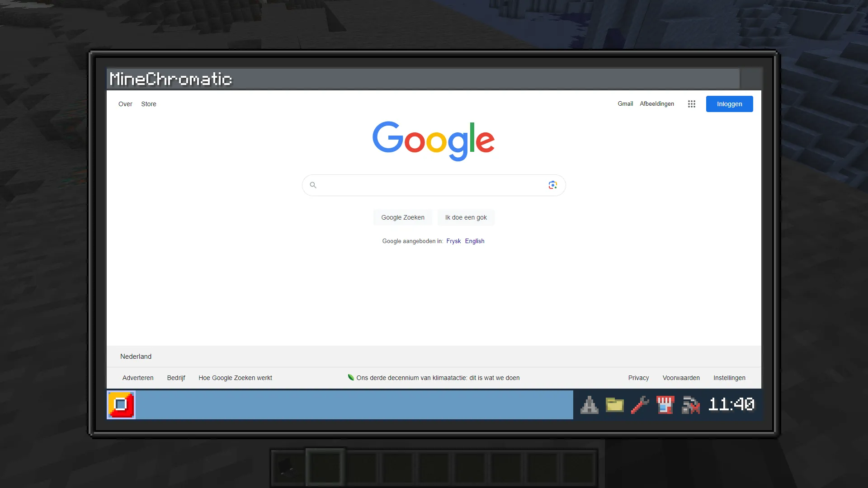Open the Over menu item
This screenshot has height=488, width=868.
(x=125, y=104)
